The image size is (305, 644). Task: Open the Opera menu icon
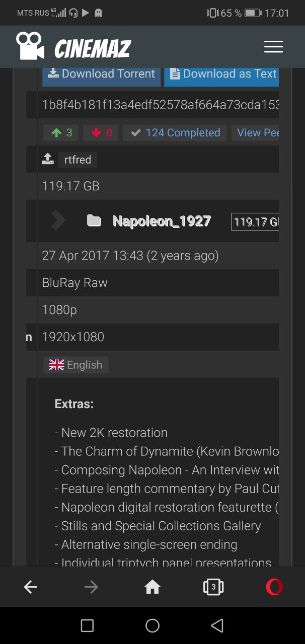274,587
